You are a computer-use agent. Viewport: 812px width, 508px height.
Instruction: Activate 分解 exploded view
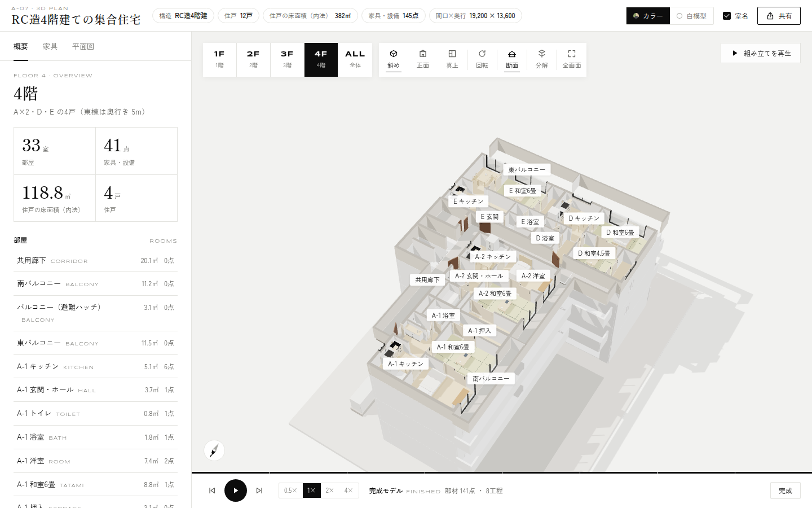click(x=542, y=59)
